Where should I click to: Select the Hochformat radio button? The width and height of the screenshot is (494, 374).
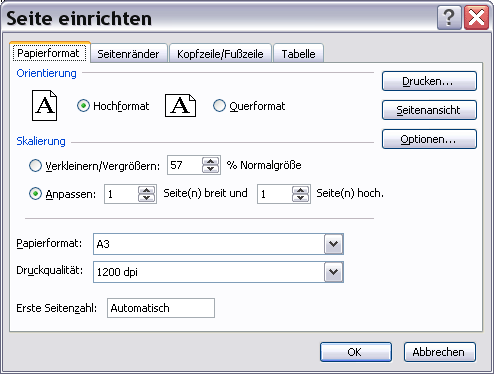pos(83,106)
